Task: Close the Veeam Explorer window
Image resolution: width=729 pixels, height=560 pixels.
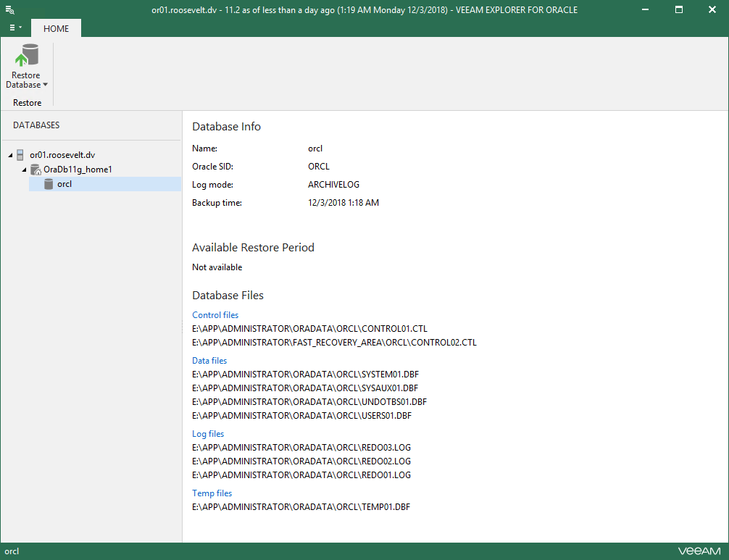Action: [712, 9]
